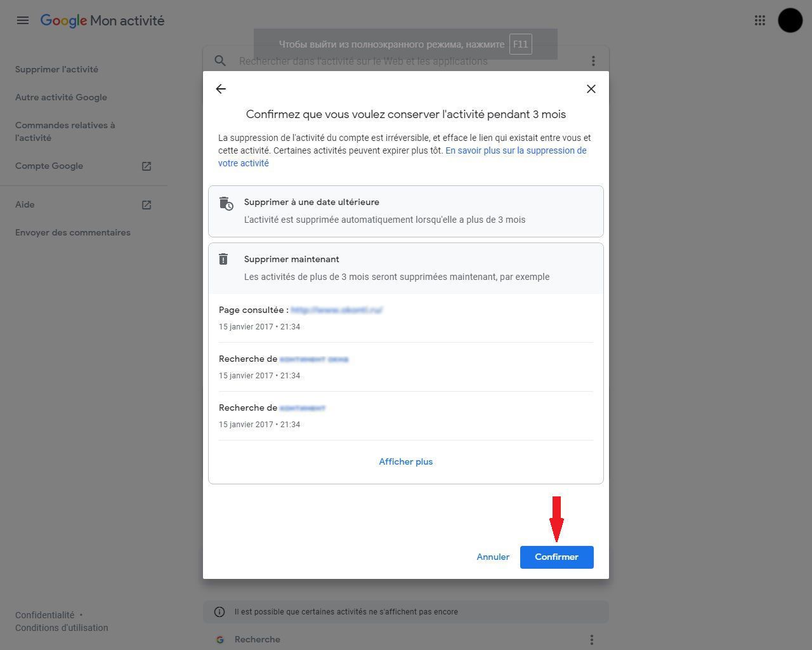Open the hamburger main menu
812x650 pixels.
click(23, 20)
